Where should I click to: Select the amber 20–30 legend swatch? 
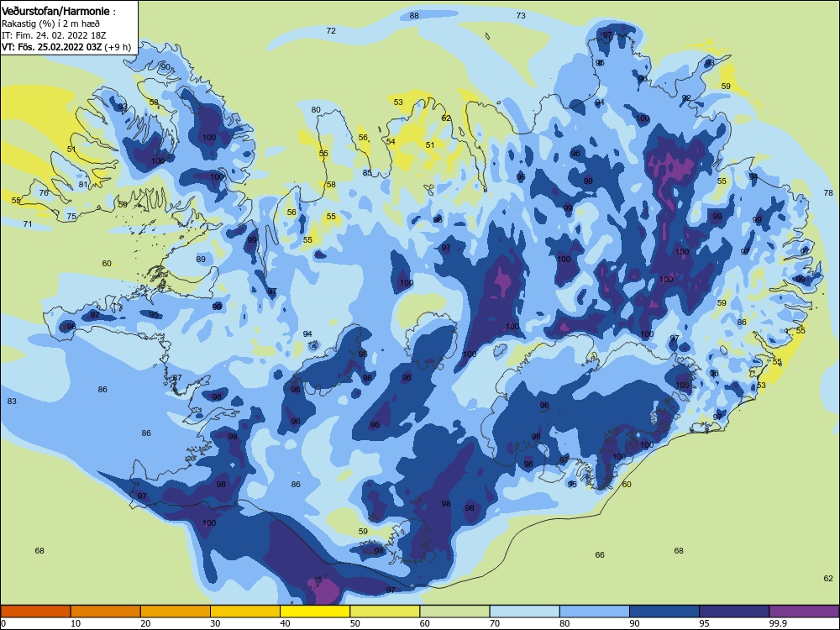[x=176, y=612]
